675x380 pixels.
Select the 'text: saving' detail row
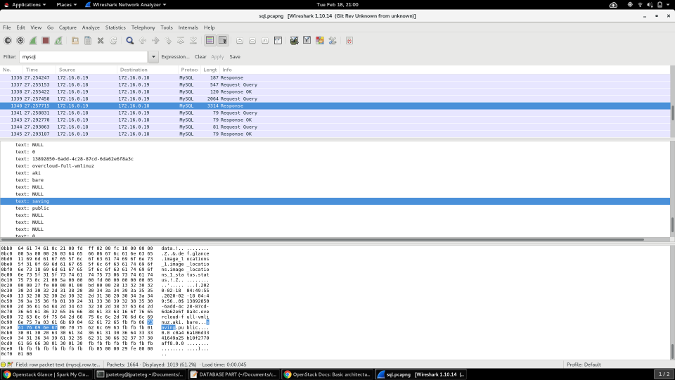coord(335,201)
